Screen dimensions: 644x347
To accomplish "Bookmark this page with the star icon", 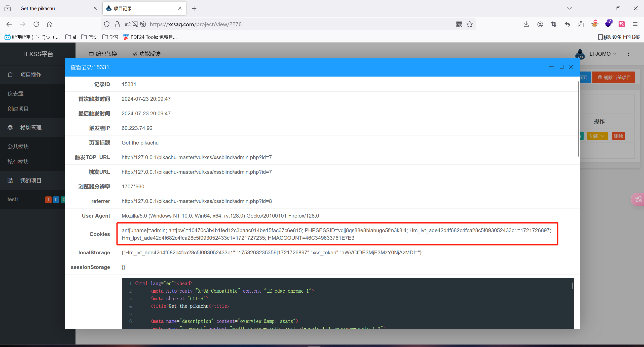I will click(x=470, y=24).
